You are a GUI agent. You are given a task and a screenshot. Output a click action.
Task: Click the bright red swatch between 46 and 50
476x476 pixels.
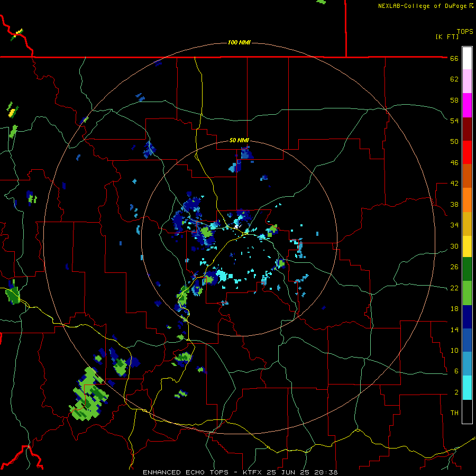tap(467, 152)
